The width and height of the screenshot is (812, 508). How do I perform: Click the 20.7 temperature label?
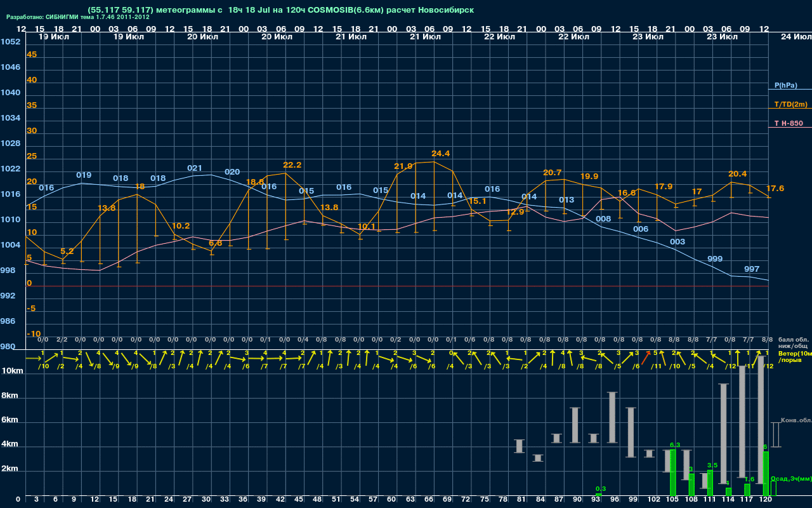click(553, 173)
